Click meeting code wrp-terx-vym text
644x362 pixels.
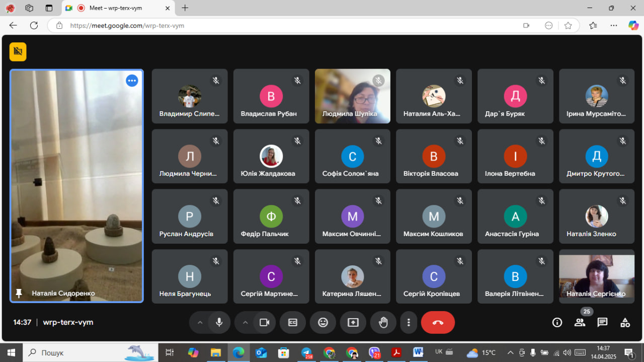68,322
